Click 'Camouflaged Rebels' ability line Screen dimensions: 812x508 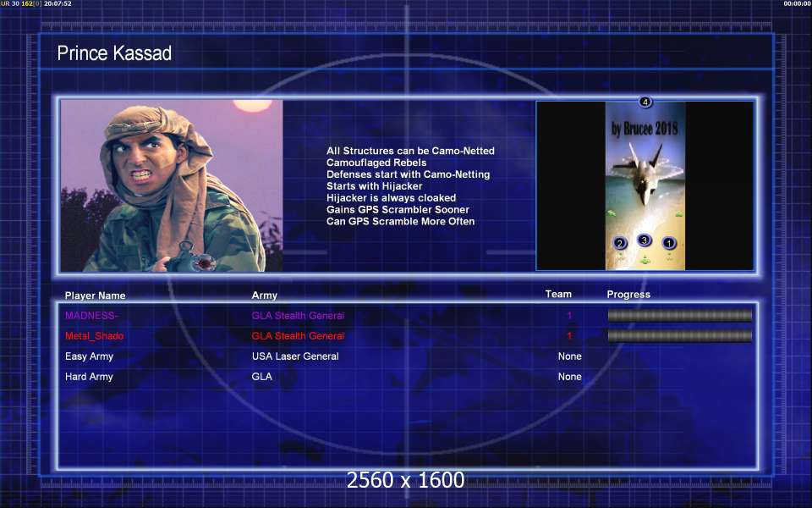(376, 163)
